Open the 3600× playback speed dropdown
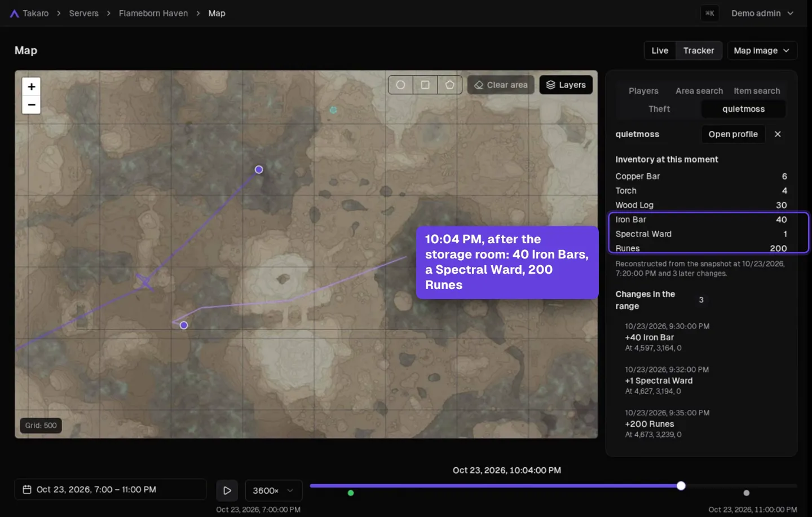This screenshot has width=812, height=517. pyautogui.click(x=273, y=490)
